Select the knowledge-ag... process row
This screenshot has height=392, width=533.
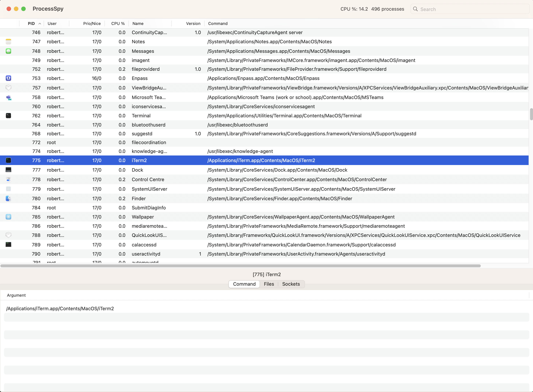(264, 151)
